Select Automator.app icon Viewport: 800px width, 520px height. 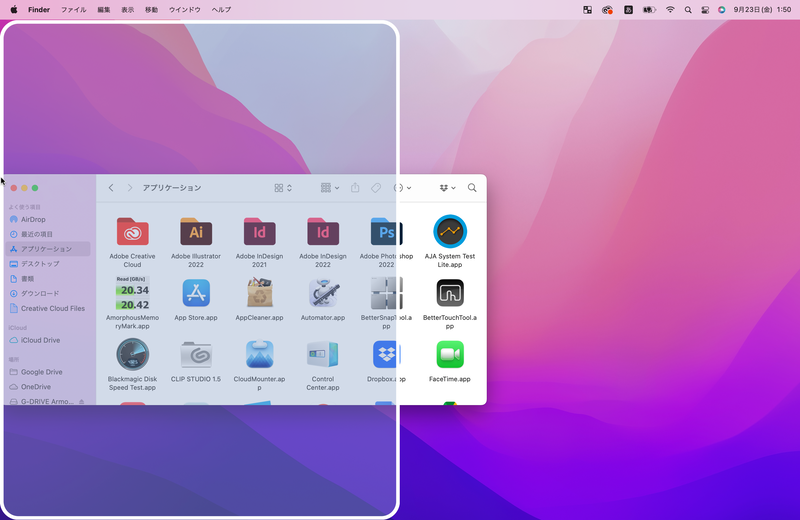pyautogui.click(x=322, y=293)
